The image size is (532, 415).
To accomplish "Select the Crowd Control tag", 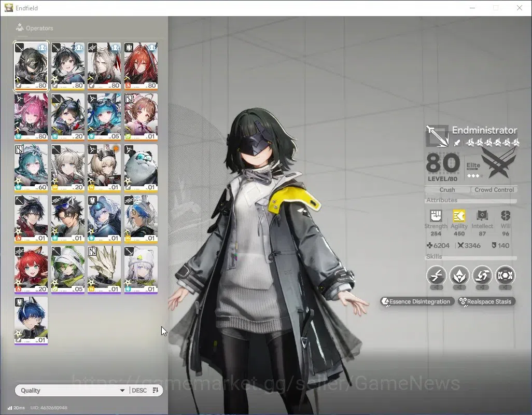I will click(494, 190).
